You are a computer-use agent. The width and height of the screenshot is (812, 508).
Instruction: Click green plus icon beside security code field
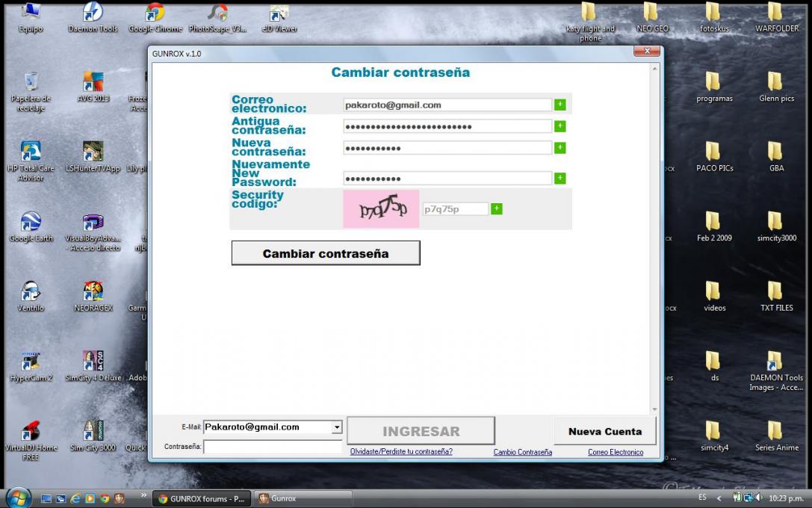pos(496,209)
